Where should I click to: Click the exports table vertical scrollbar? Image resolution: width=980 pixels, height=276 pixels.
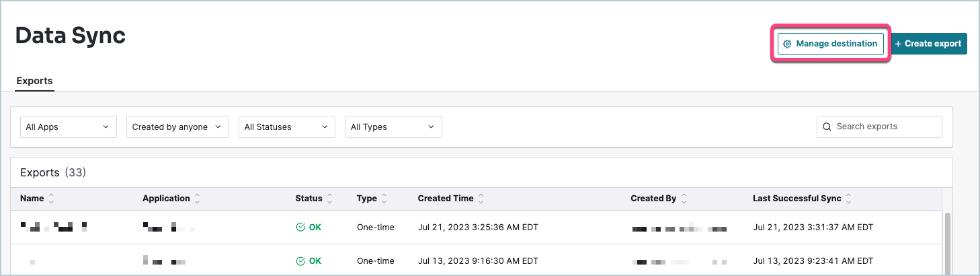pos(947,244)
